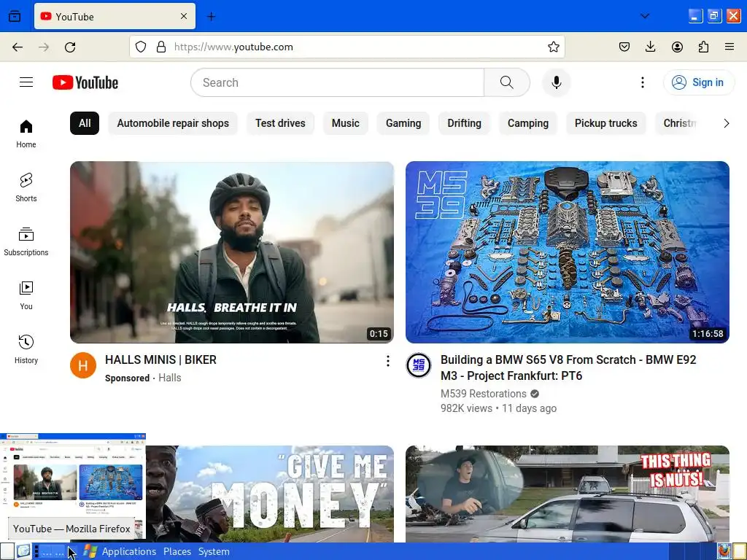
Task: Start voice search with the microphone icon
Action: pos(556,82)
